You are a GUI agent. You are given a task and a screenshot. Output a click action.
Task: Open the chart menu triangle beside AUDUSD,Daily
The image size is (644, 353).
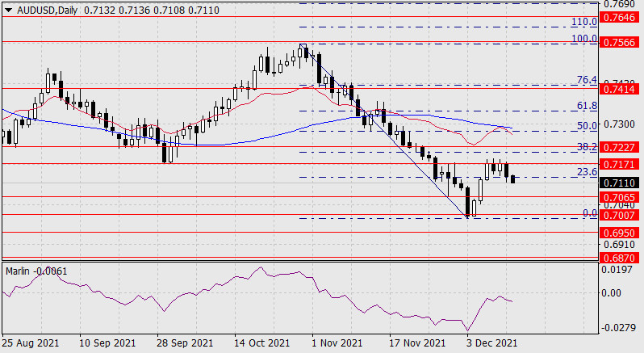9,11
